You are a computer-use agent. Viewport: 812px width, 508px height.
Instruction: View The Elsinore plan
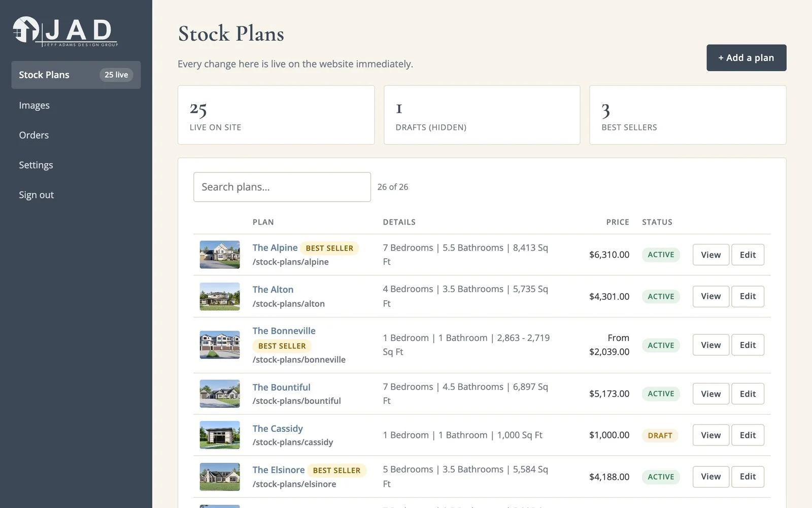pos(710,477)
